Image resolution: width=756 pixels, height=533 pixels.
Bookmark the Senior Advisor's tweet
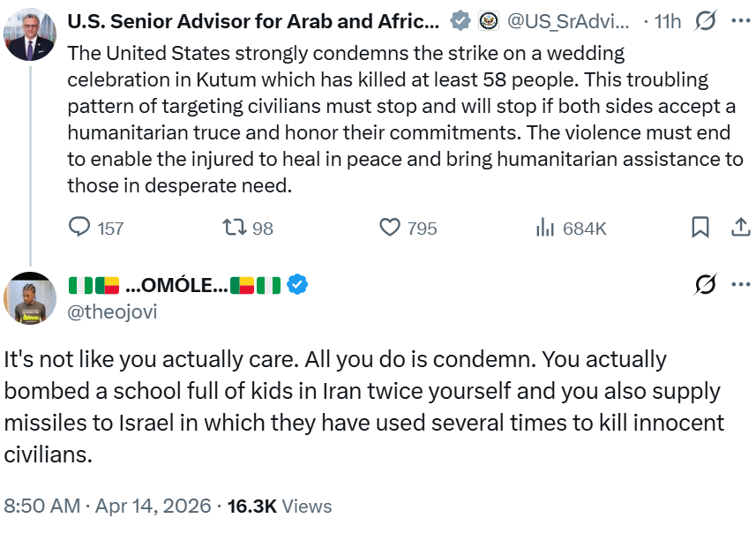coord(700,228)
